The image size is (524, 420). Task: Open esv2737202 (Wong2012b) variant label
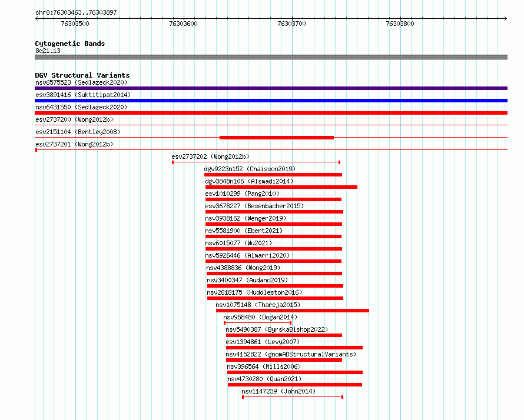tap(210, 156)
